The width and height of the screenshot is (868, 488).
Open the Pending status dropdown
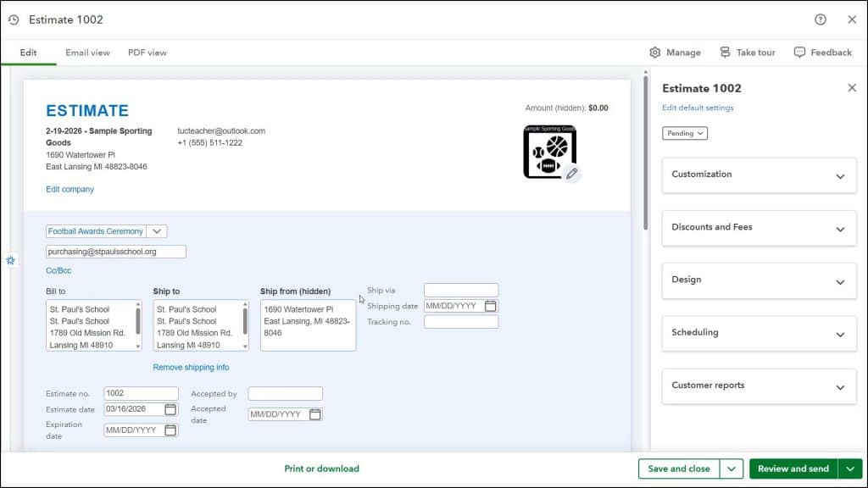point(684,133)
